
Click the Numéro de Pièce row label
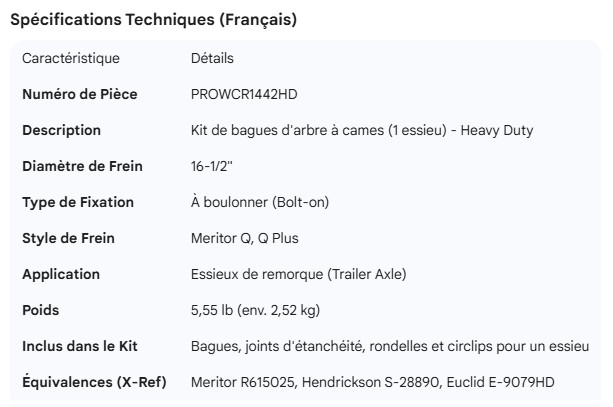(x=79, y=94)
